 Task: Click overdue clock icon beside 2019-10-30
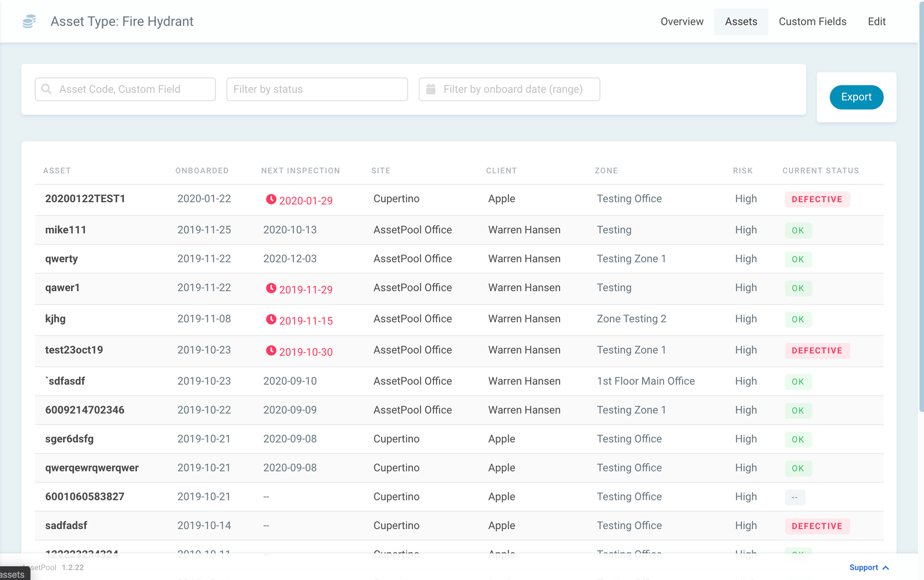tap(271, 351)
